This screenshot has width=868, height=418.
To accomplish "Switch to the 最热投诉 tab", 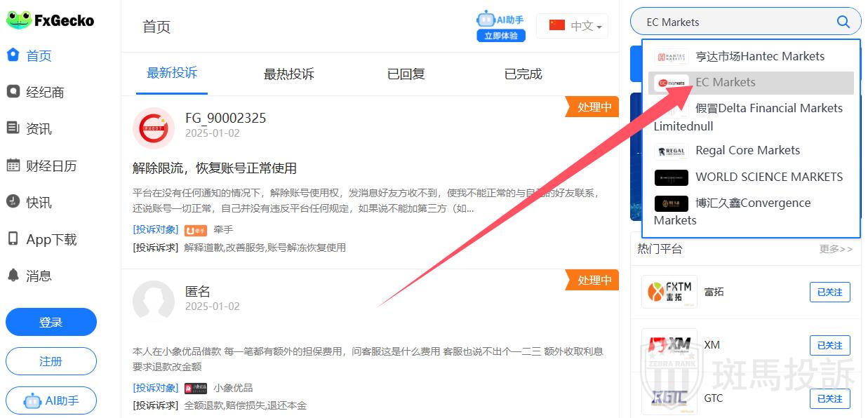I will coord(288,74).
